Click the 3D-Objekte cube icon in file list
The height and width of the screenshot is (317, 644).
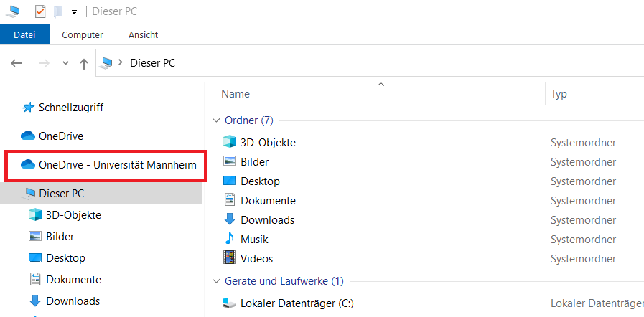pos(230,142)
